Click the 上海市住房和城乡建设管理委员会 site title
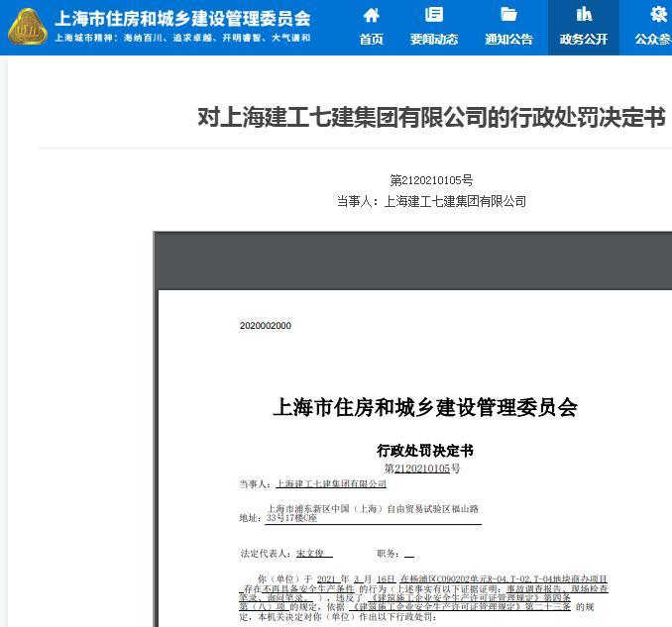The height and width of the screenshot is (627, 672). (x=183, y=19)
